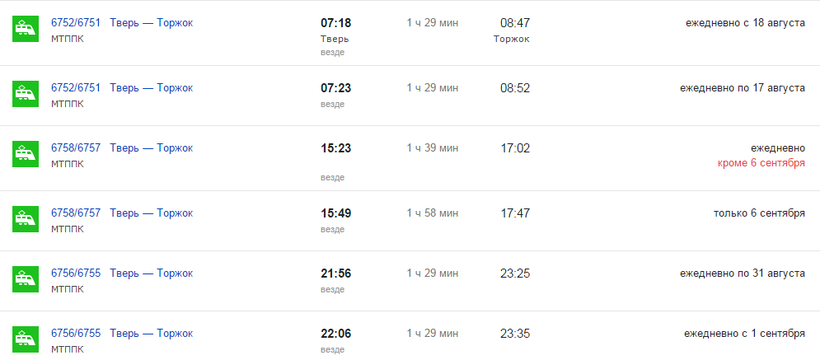Click the red 'кроме 6 сентября' exception note
This screenshot has width=820, height=360.
(x=761, y=163)
